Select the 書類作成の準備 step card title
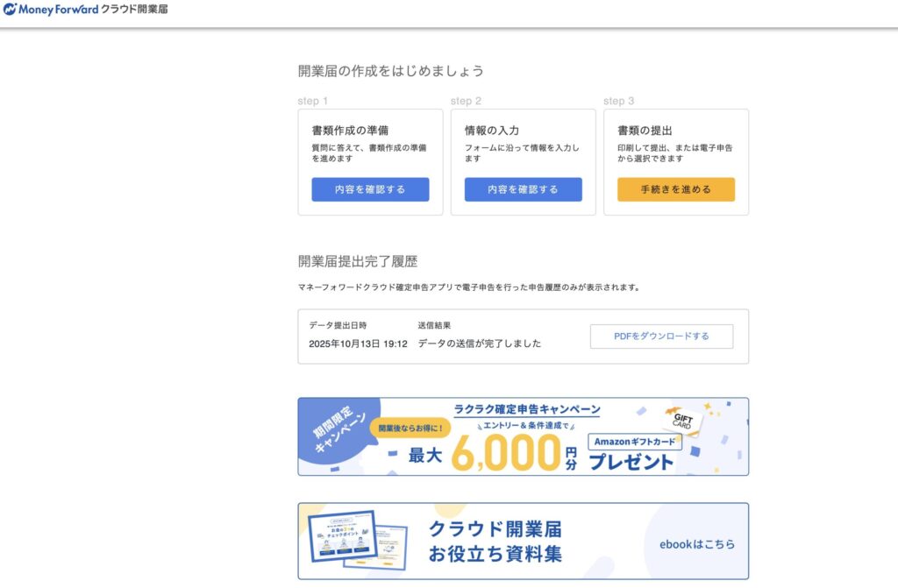Image resolution: width=898 pixels, height=588 pixels. tap(350, 130)
